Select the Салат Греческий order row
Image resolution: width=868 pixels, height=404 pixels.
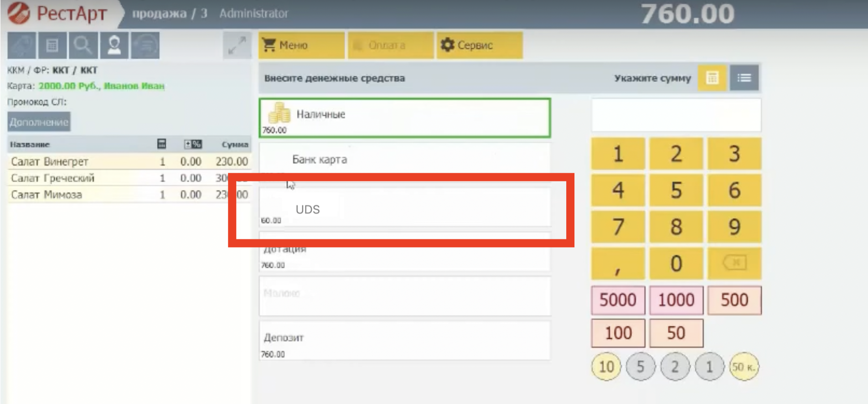point(129,178)
